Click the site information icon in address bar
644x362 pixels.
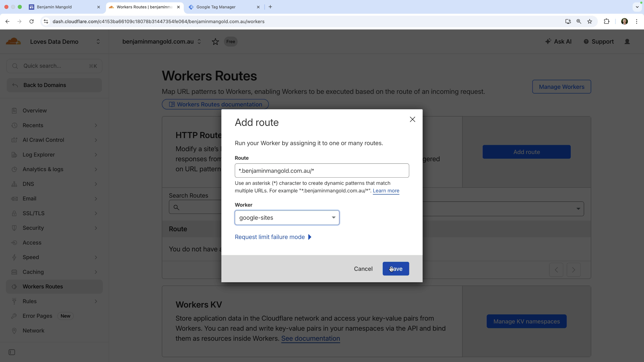click(x=46, y=21)
